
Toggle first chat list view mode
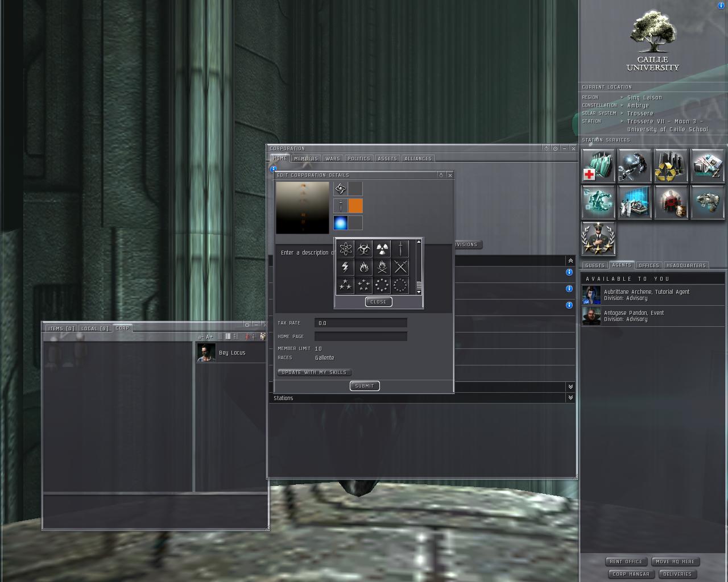coord(220,336)
